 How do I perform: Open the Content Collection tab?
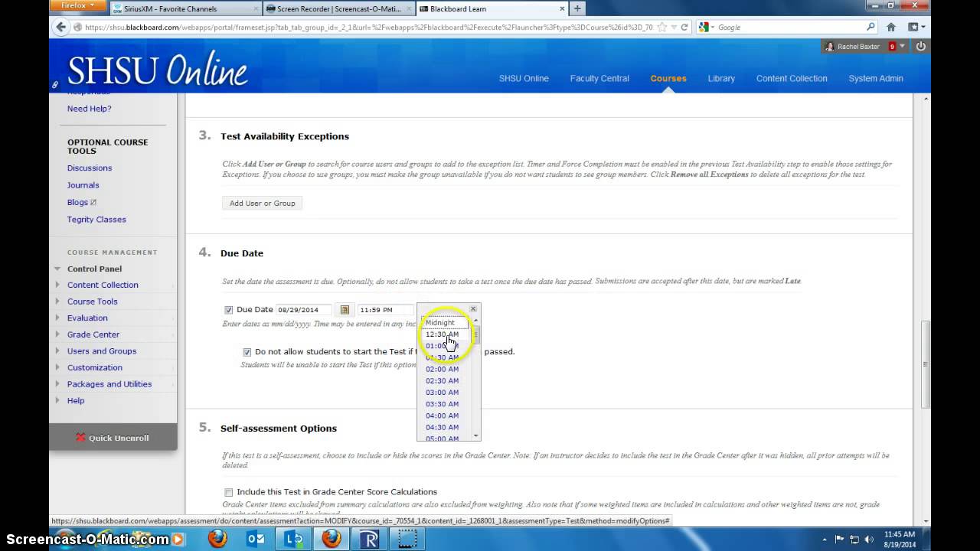(792, 78)
